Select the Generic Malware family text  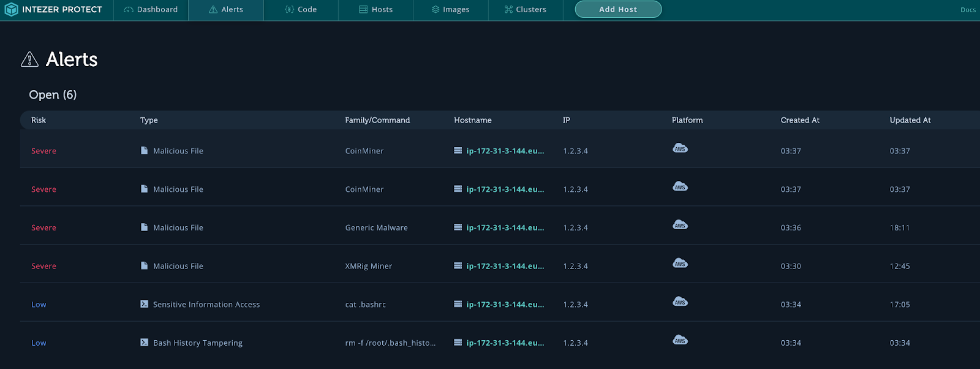[376, 227]
